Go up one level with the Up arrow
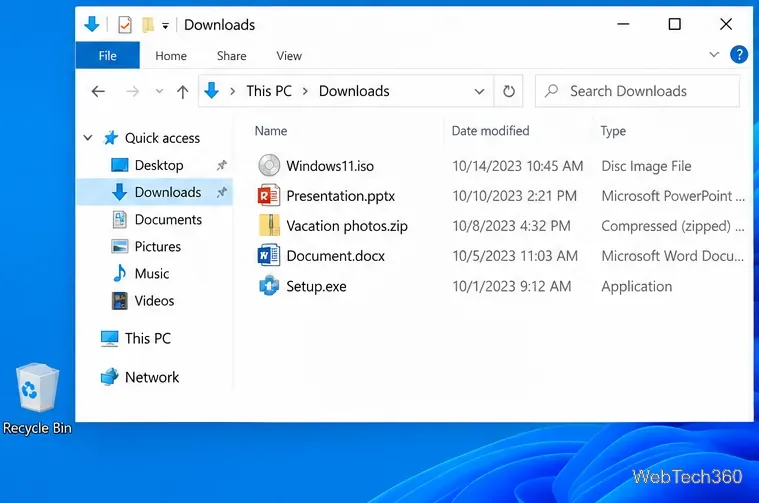 pos(182,91)
